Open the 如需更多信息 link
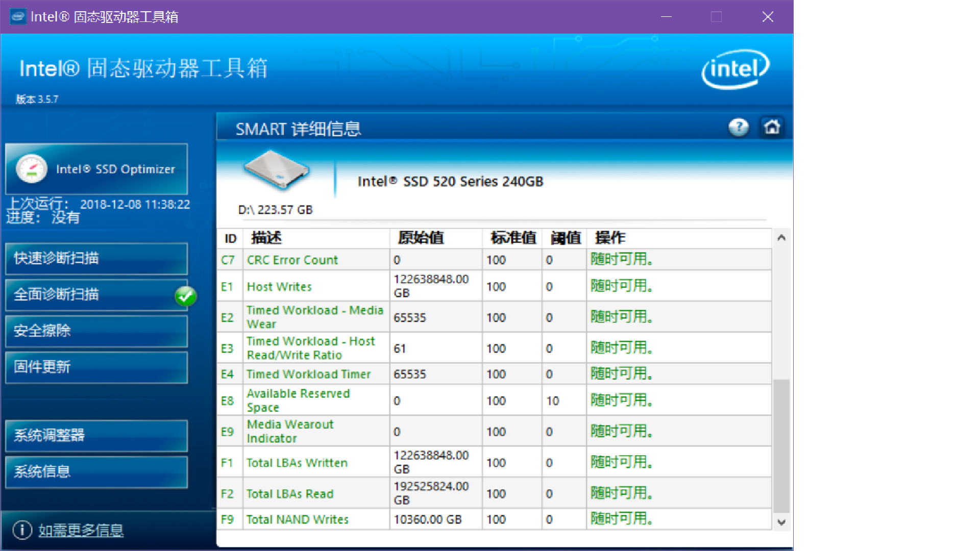This screenshot has height=551, width=980. point(81,531)
